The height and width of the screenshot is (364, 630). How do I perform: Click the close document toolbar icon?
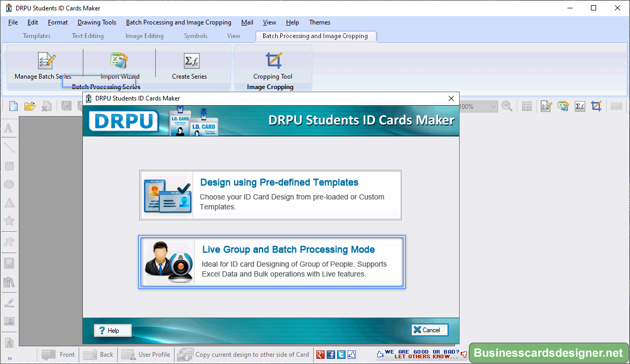[x=47, y=106]
